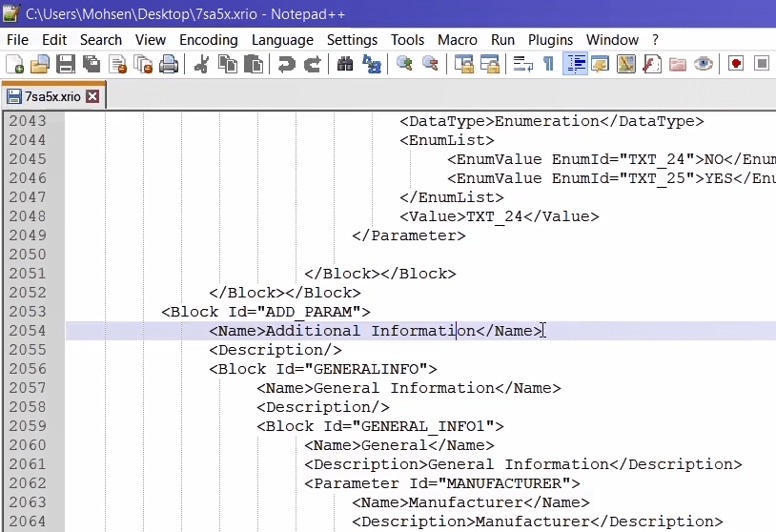Image resolution: width=776 pixels, height=532 pixels.
Task: Create a new file via toolbar icon
Action: (14, 64)
